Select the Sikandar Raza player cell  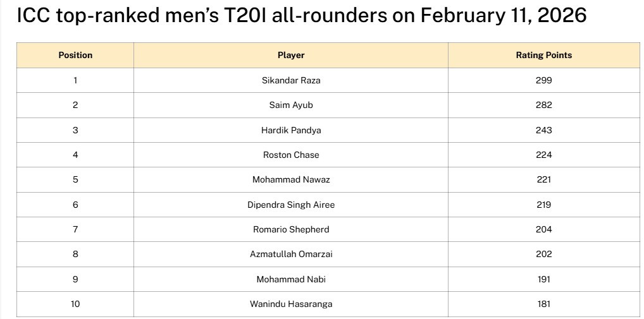tap(291, 80)
